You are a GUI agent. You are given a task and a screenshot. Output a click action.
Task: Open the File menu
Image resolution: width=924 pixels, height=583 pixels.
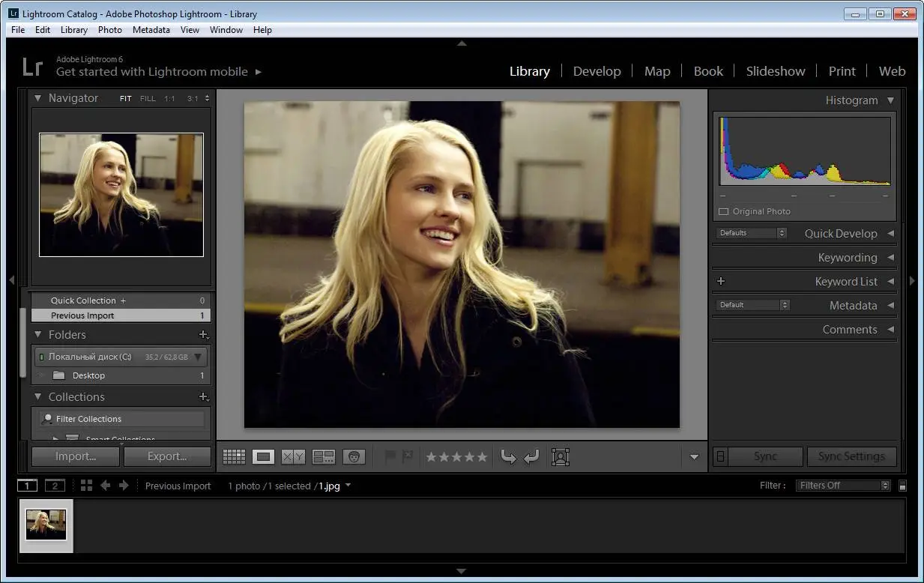pyautogui.click(x=18, y=30)
